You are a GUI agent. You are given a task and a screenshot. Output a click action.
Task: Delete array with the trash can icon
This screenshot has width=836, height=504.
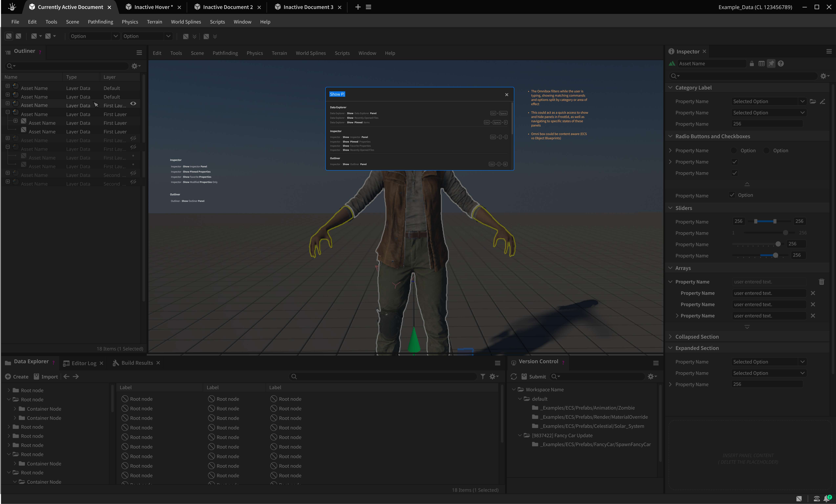coord(821,282)
